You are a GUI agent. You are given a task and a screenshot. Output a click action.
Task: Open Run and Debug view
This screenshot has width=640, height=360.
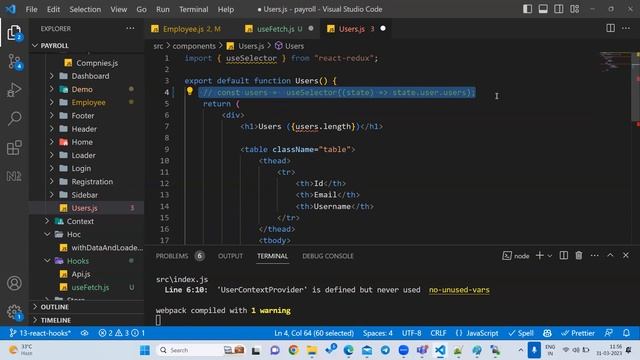click(x=14, y=90)
